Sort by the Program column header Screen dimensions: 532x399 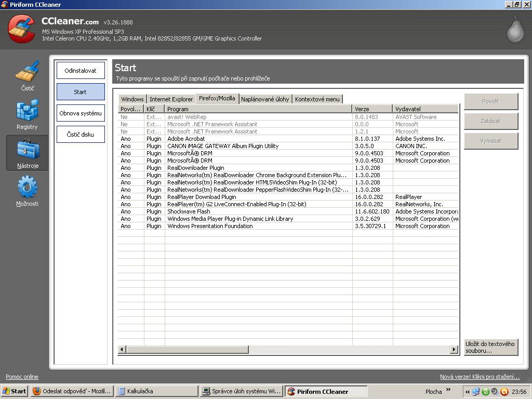click(x=259, y=109)
